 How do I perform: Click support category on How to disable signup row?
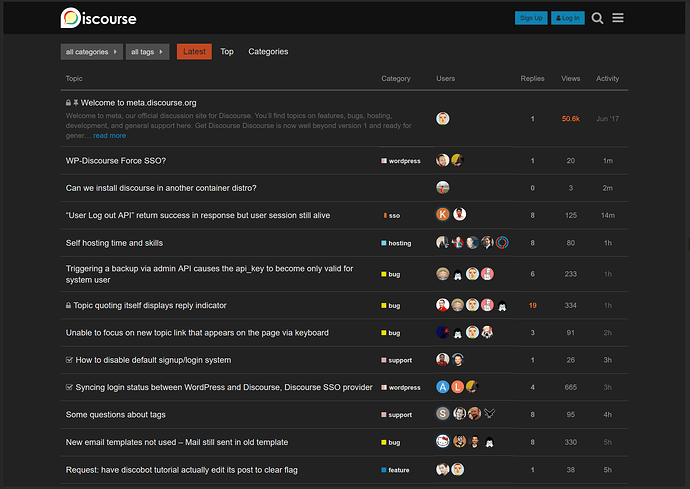coord(396,360)
